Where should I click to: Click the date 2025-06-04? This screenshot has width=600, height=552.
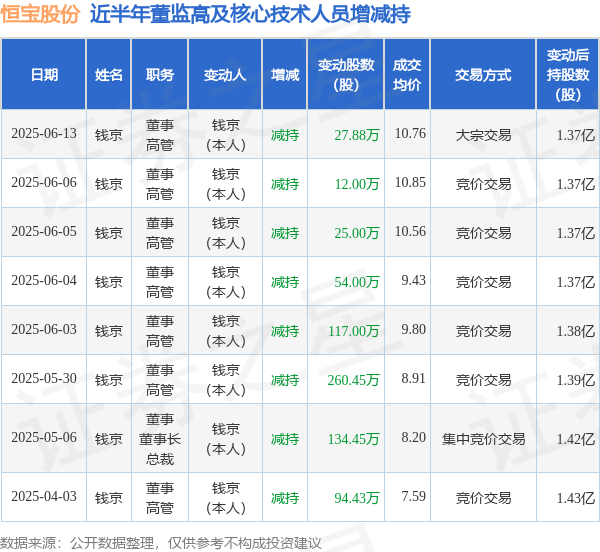pyautogui.click(x=44, y=280)
